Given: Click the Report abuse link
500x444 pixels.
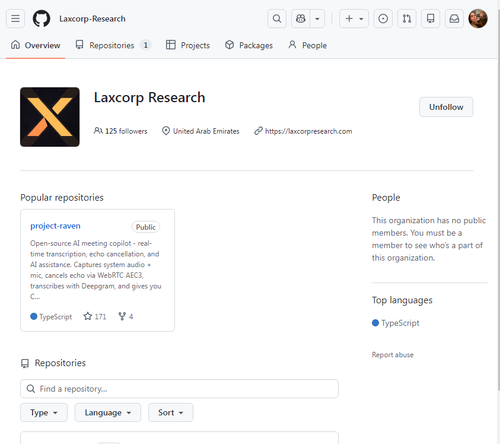Looking at the screenshot, I should (393, 355).
